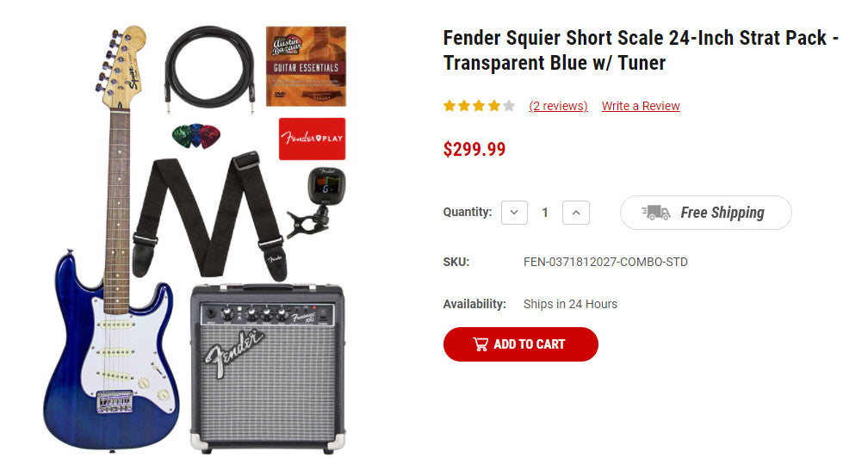Click the ADD TO CART button
This screenshot has height=458, width=868.
pyautogui.click(x=520, y=344)
